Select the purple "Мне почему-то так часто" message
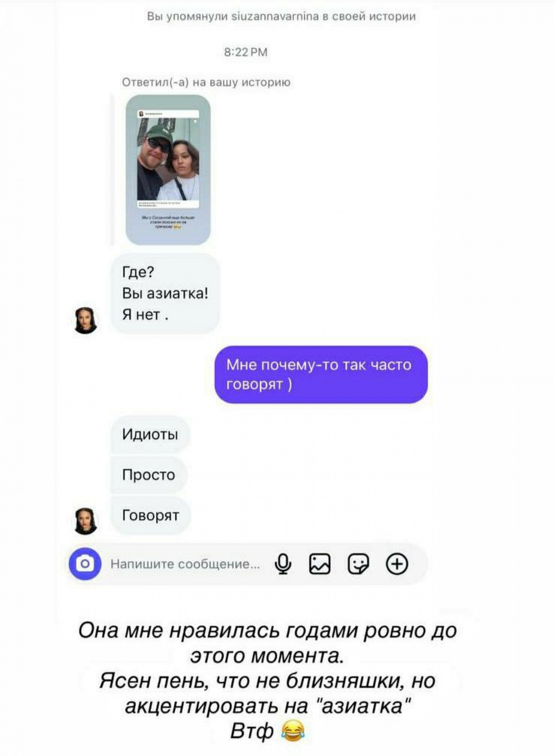 click(x=321, y=374)
